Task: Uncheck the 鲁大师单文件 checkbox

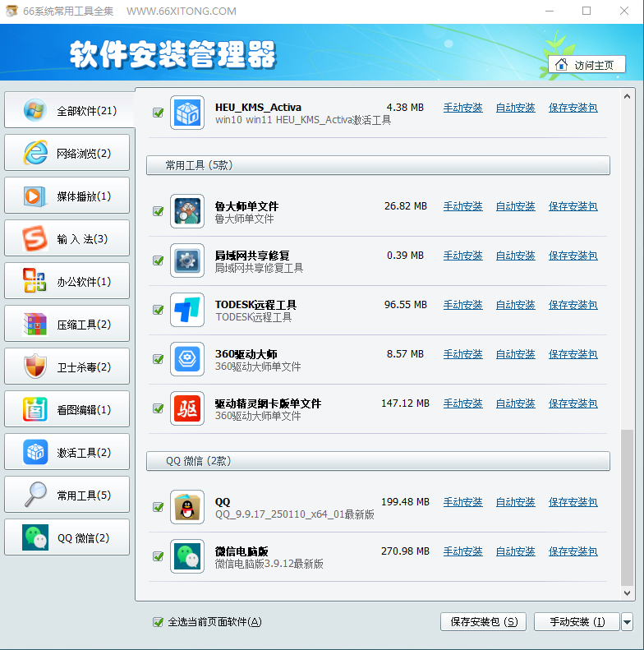Action: (x=159, y=211)
